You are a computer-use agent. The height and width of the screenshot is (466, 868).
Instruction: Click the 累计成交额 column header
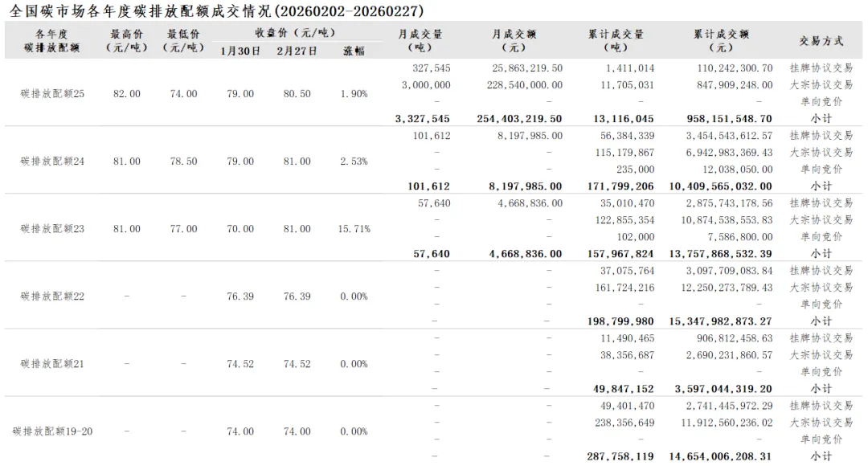coord(721,41)
